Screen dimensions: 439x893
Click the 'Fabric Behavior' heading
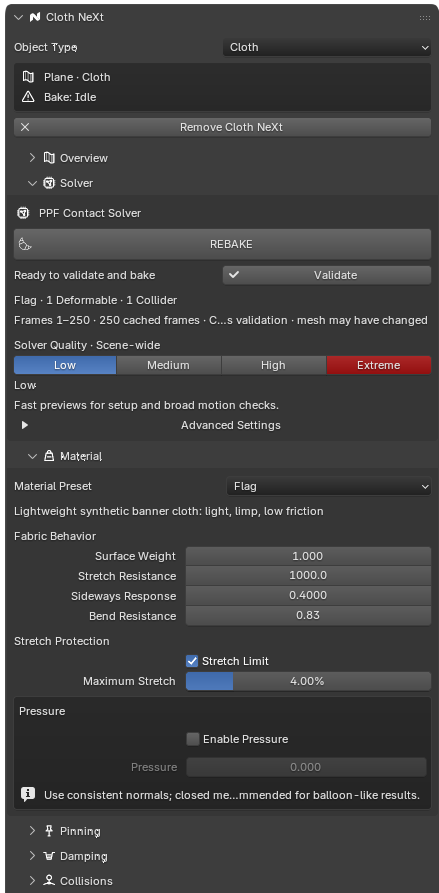click(55, 536)
